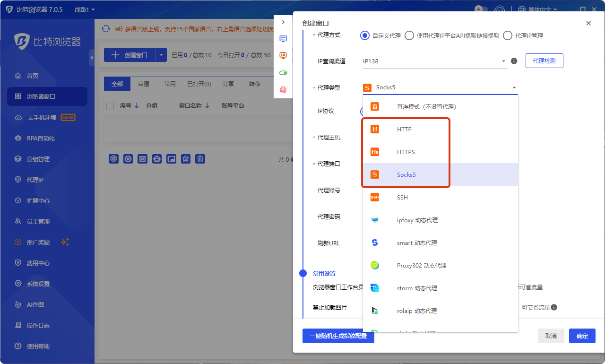Click the megaphone announcement icon
This screenshot has width=605, height=364.
click(x=119, y=29)
